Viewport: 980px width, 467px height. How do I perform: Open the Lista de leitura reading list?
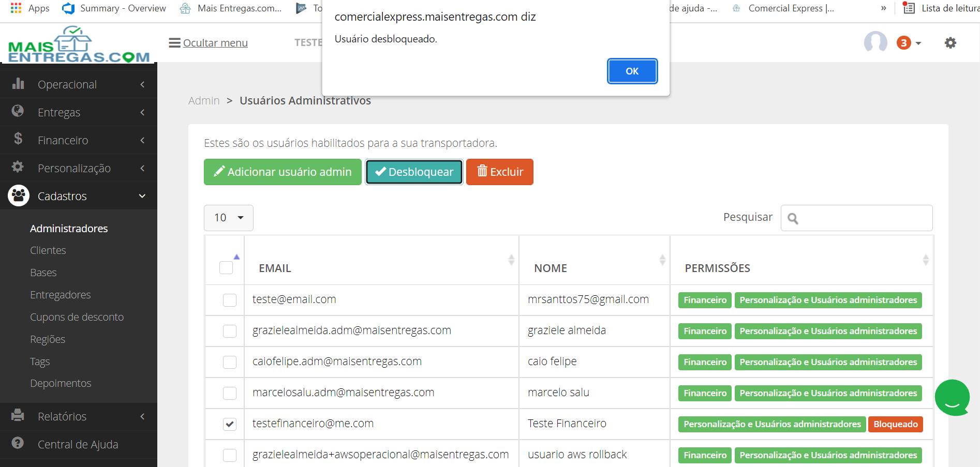click(941, 8)
